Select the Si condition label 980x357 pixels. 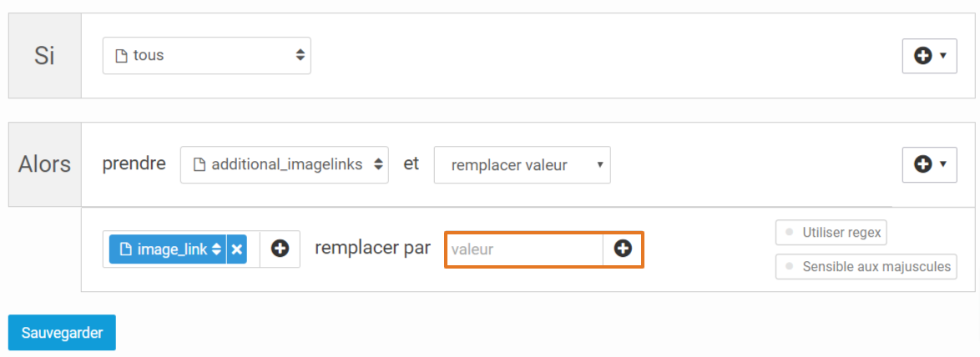click(44, 56)
